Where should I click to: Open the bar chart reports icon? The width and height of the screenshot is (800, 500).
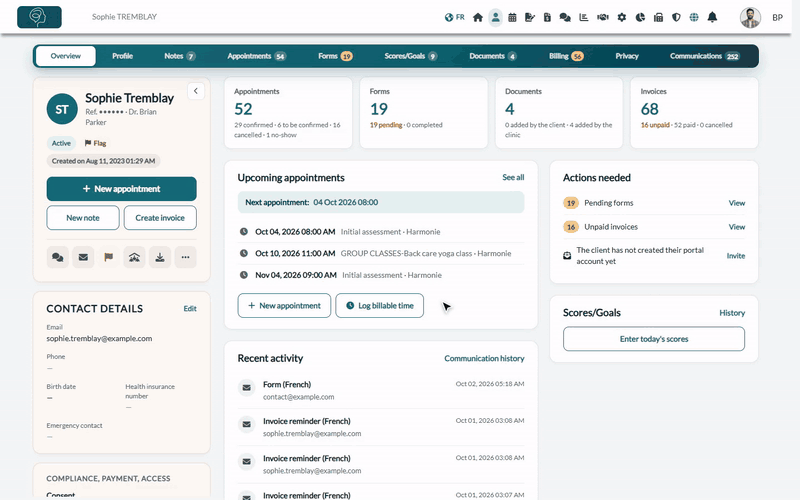tap(584, 17)
